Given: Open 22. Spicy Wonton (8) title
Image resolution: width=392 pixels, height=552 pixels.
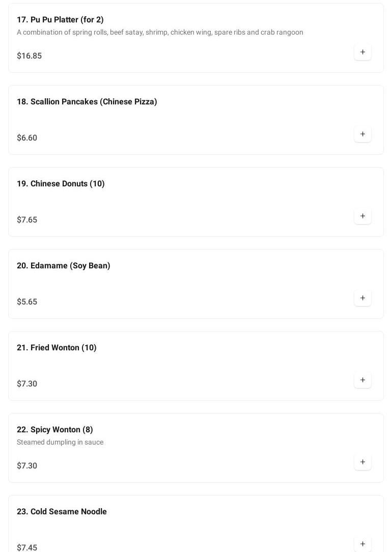Looking at the screenshot, I should (x=55, y=430).
